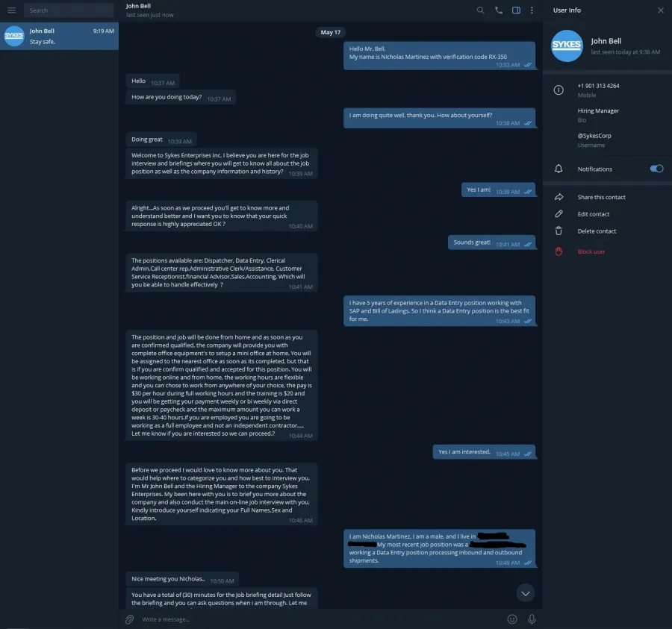Click the microphone voice message icon
672x629 pixels.
coord(532,619)
